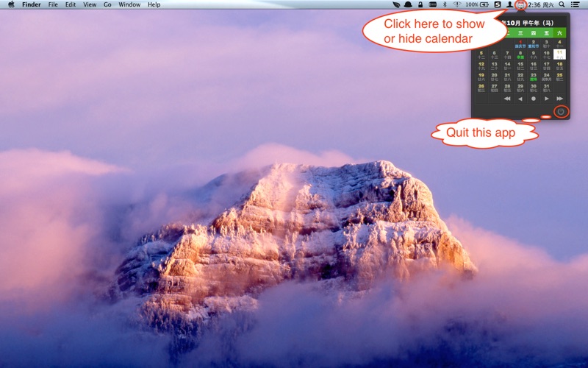Viewport: 588px width, 368px height.
Task: Open the Wi-Fi status menu
Action: click(x=456, y=4)
